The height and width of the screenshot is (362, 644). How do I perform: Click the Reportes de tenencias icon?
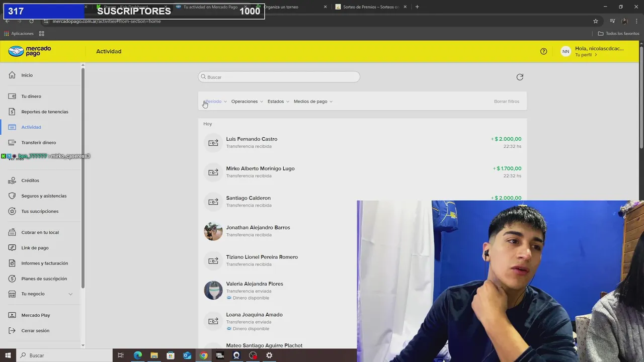(12, 112)
